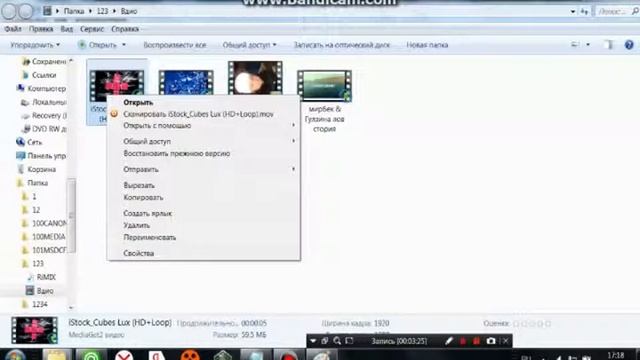
Task: Choose Восстановить прежнюю версию
Action: [x=177, y=153]
